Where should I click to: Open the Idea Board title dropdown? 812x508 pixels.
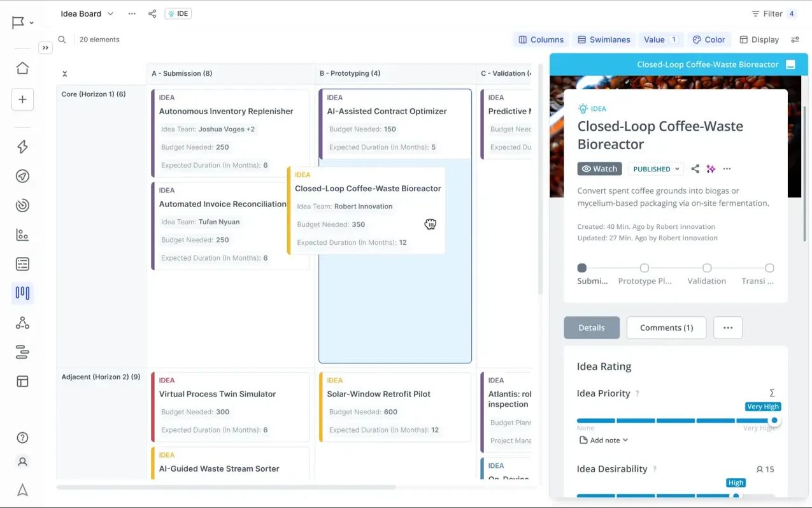click(111, 13)
